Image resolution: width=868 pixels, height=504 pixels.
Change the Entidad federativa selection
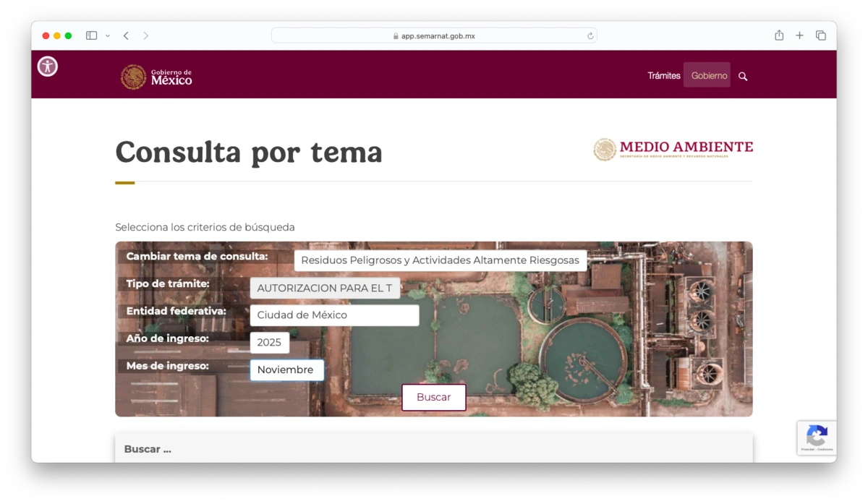pyautogui.click(x=334, y=315)
